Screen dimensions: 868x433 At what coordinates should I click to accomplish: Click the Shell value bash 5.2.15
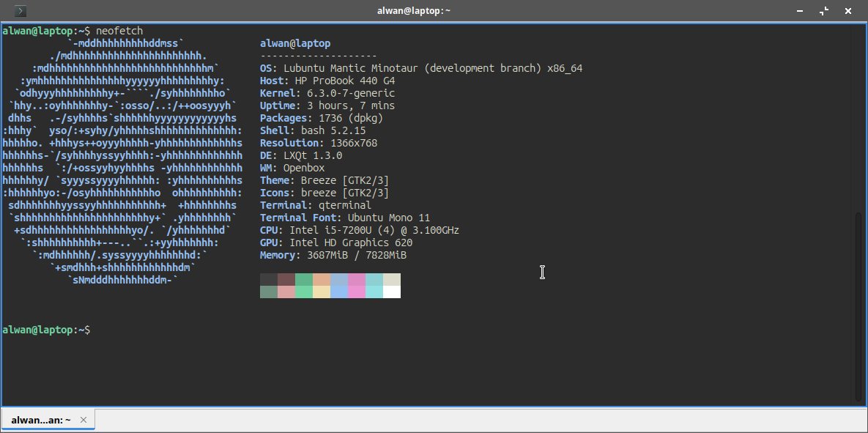[333, 130]
